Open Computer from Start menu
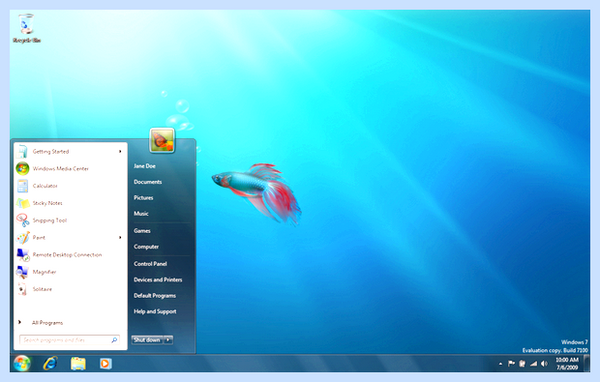The image size is (600, 382). 146,247
